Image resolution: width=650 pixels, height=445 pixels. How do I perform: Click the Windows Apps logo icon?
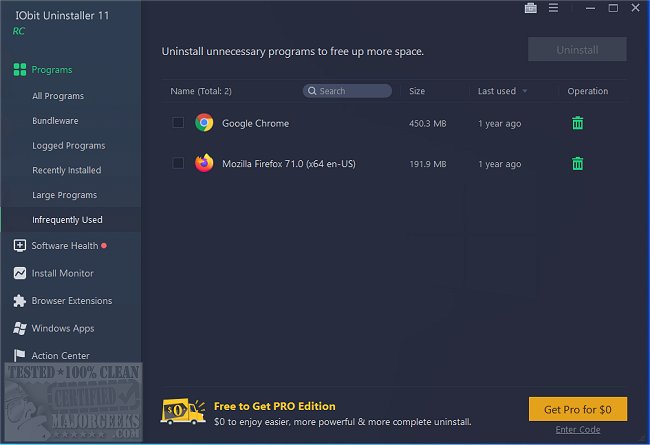click(19, 328)
